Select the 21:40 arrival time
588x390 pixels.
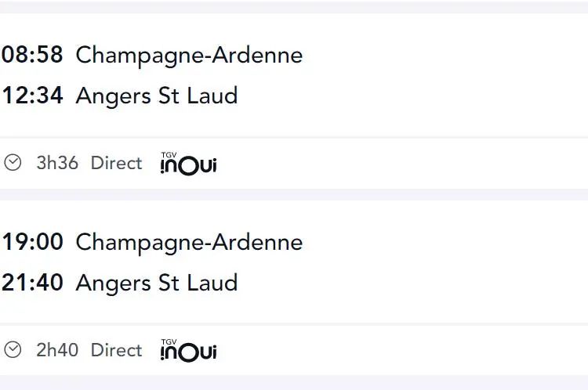pos(32,283)
